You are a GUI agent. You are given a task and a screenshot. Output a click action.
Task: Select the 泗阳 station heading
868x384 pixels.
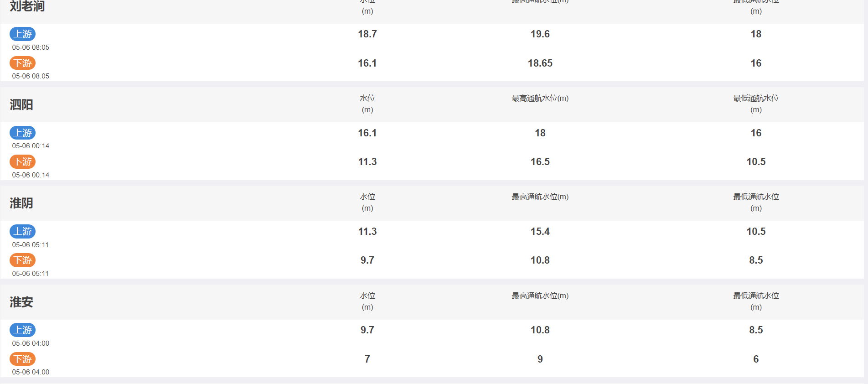[x=21, y=105]
